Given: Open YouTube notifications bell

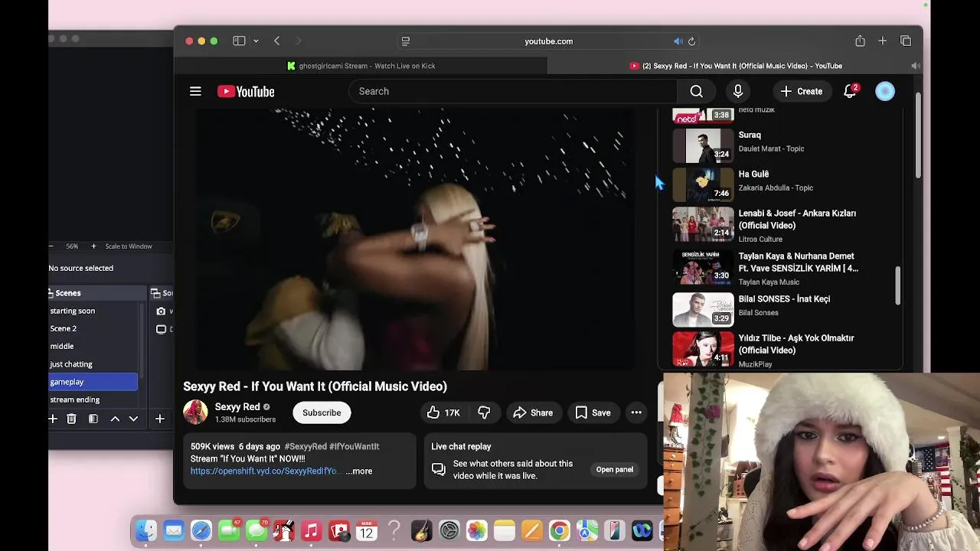Looking at the screenshot, I should click(850, 91).
